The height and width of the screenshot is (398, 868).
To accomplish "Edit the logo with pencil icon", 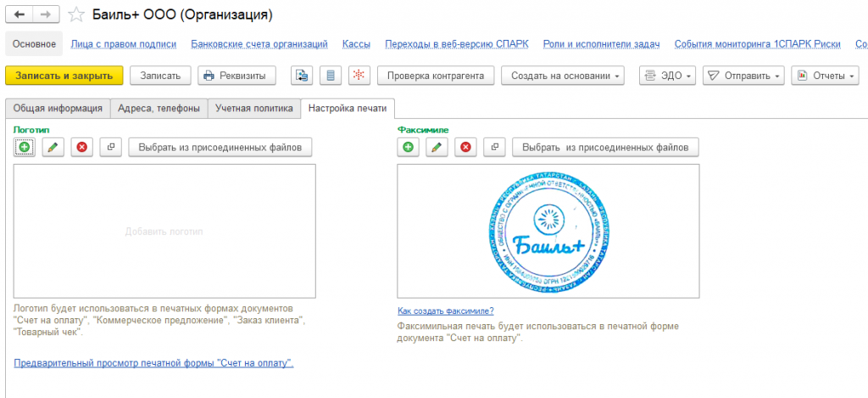I will point(53,148).
